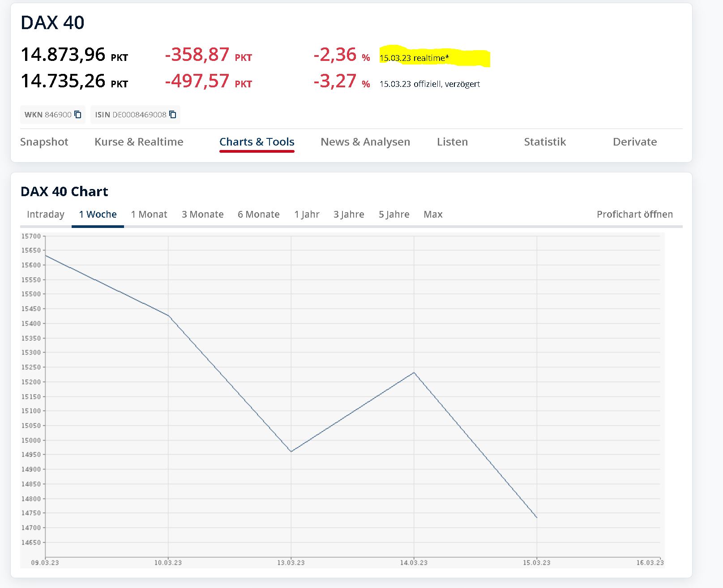Switch to Kurse & Realtime tab
This screenshot has height=588, width=723.
(139, 142)
